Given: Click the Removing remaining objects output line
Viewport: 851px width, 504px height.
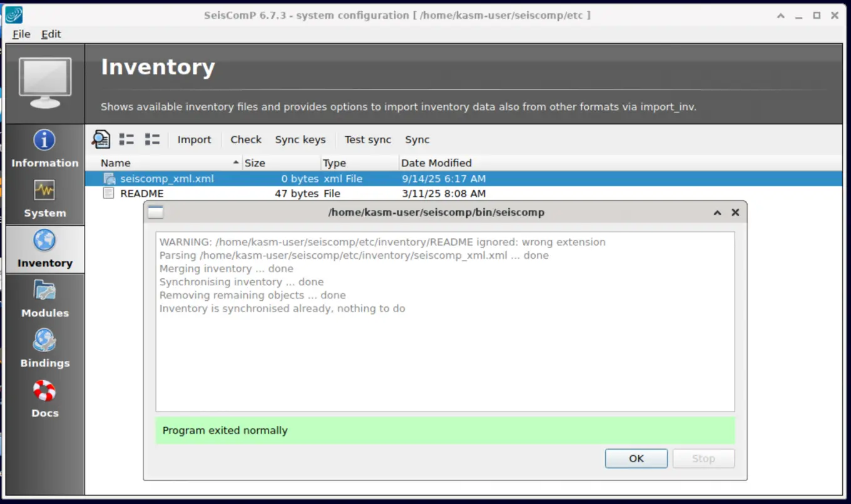Looking at the screenshot, I should (x=253, y=295).
